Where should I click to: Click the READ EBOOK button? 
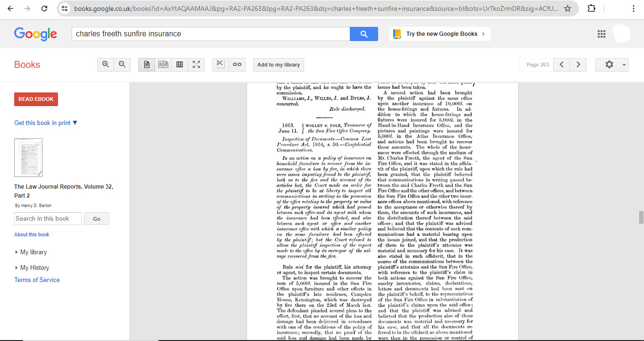tap(36, 99)
